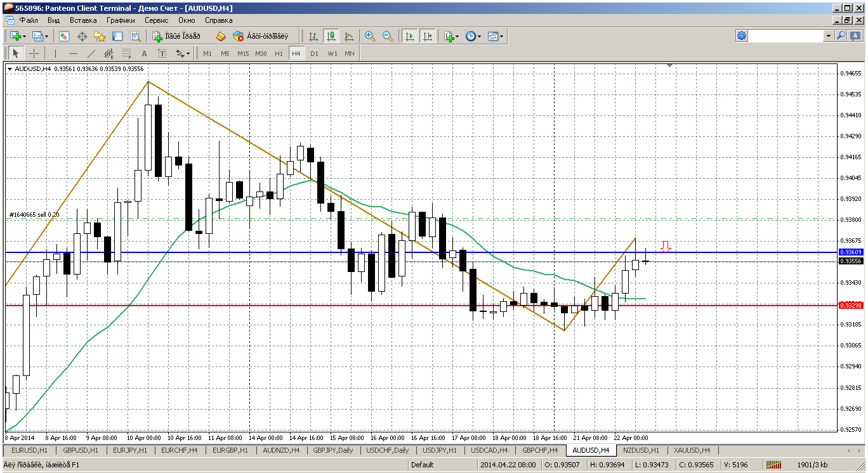Screen dimensions: 868x473
Task: Open the Окно menu
Action: click(x=187, y=20)
